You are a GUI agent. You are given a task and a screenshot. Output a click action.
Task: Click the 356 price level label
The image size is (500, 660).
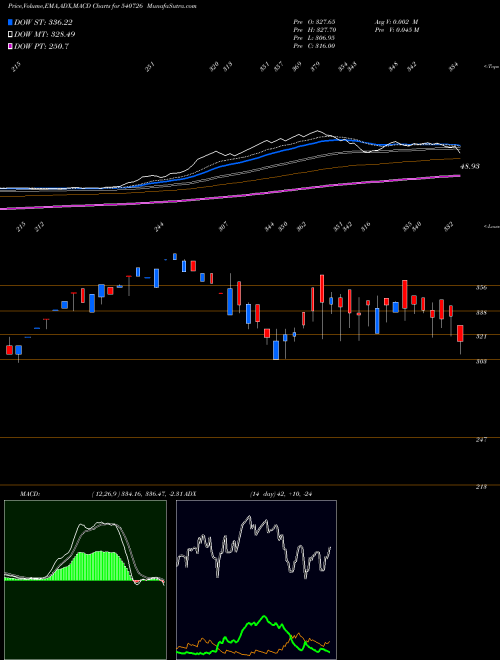pyautogui.click(x=481, y=288)
